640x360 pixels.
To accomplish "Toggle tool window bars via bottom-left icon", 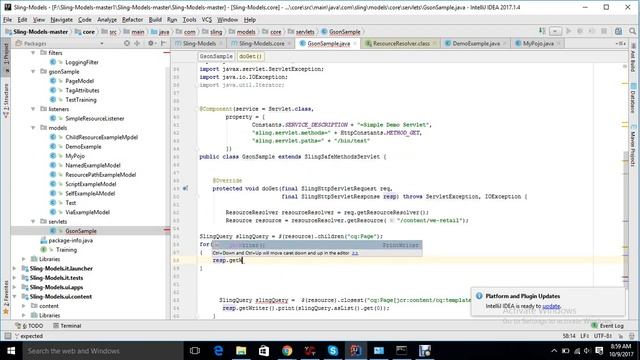I will pyautogui.click(x=7, y=336).
